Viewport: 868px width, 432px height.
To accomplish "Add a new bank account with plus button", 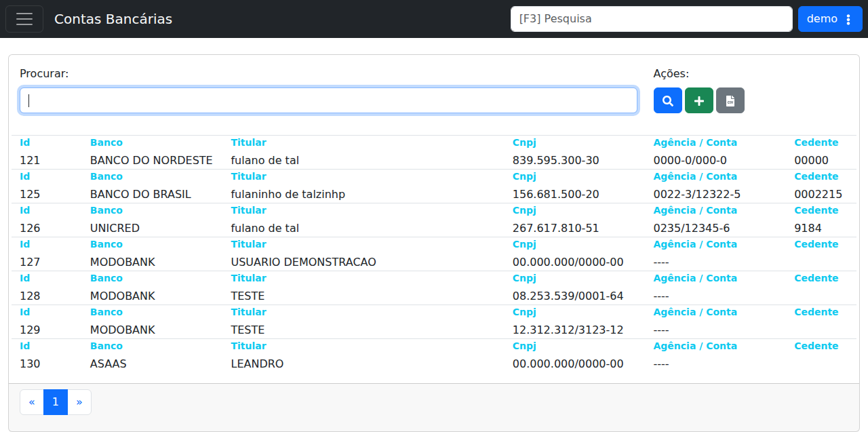I will tap(699, 100).
